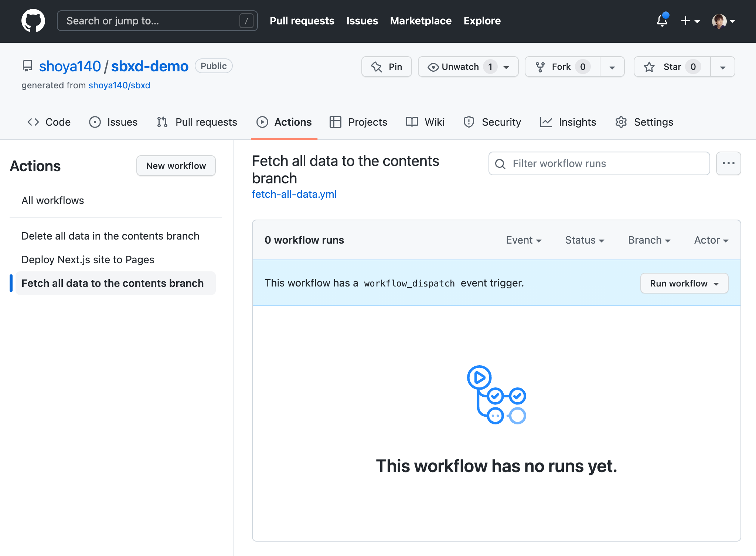The width and height of the screenshot is (756, 556).
Task: Open the fetch-all-data.yml link
Action: (x=294, y=194)
